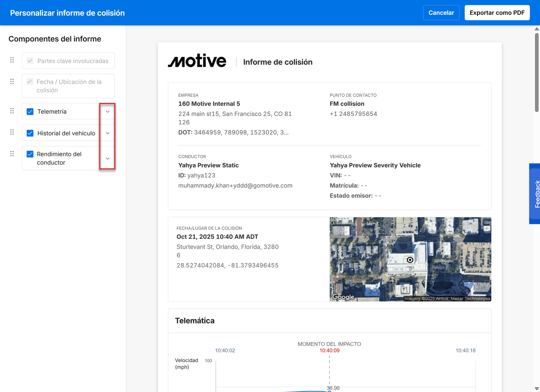Image resolution: width=540 pixels, height=392 pixels.
Task: Click the Cancelar button
Action: (x=441, y=13)
